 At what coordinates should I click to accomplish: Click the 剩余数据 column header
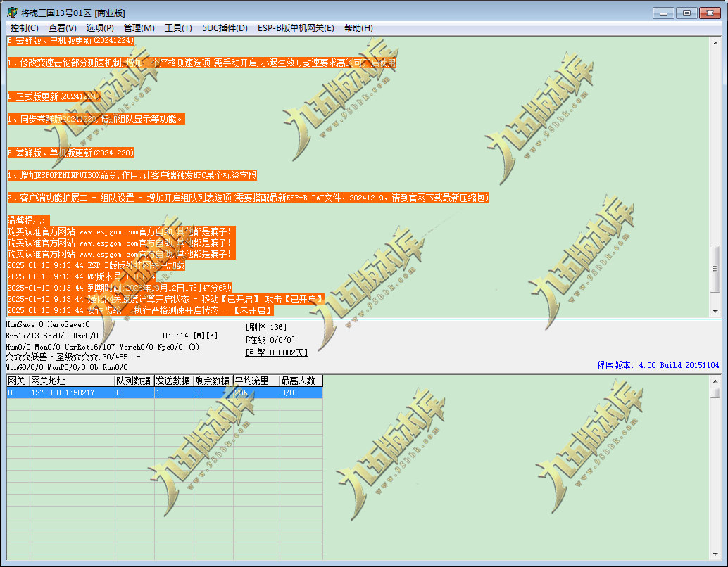pos(213,381)
